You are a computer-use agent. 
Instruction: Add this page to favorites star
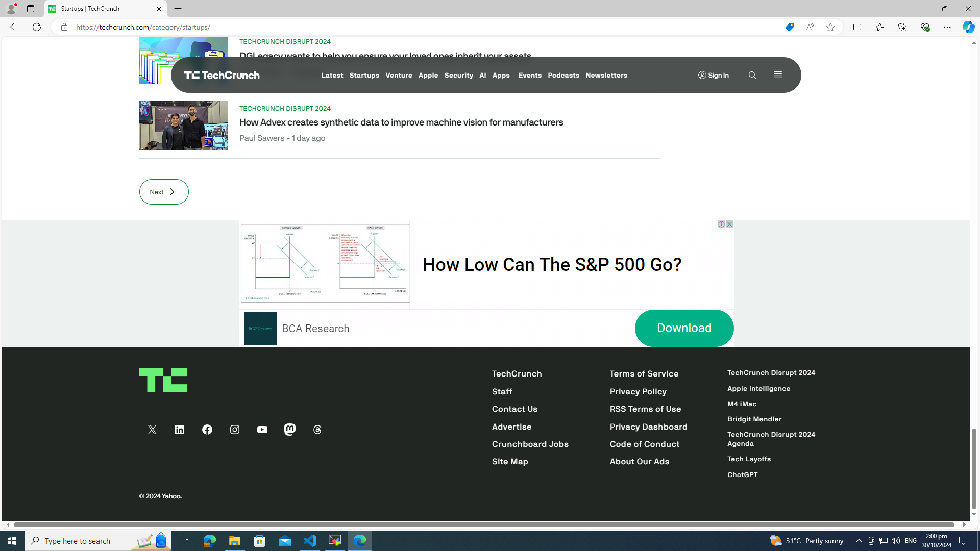[x=830, y=27]
